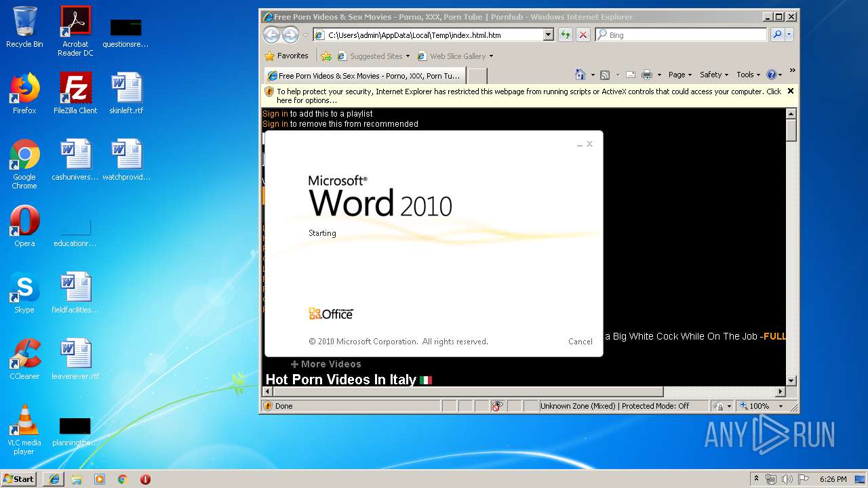
Task: Show hidden tray icons arrow
Action: 756,479
